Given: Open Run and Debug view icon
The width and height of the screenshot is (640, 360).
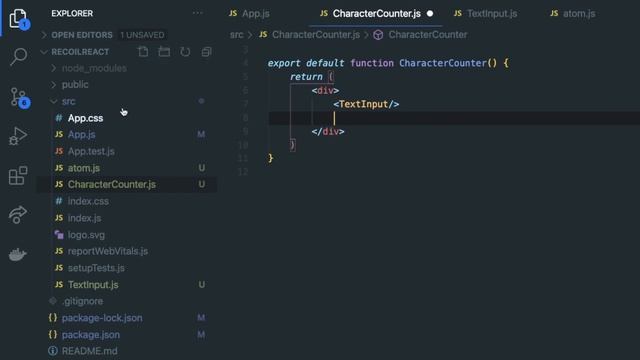Looking at the screenshot, I should (18, 136).
